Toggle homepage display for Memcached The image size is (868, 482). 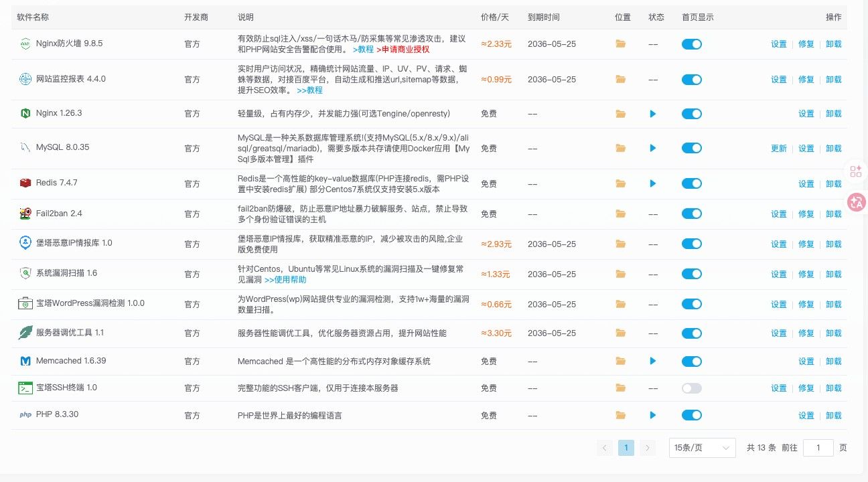[692, 361]
